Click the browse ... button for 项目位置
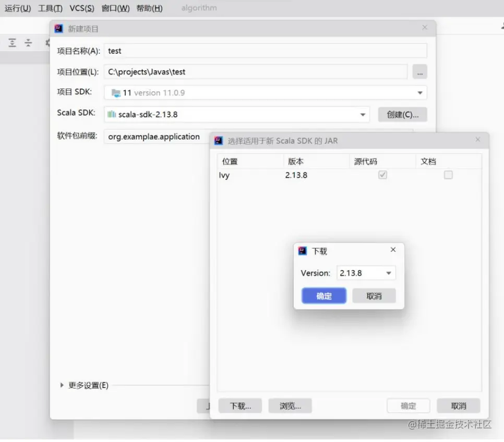The width and height of the screenshot is (504, 442). tap(420, 71)
